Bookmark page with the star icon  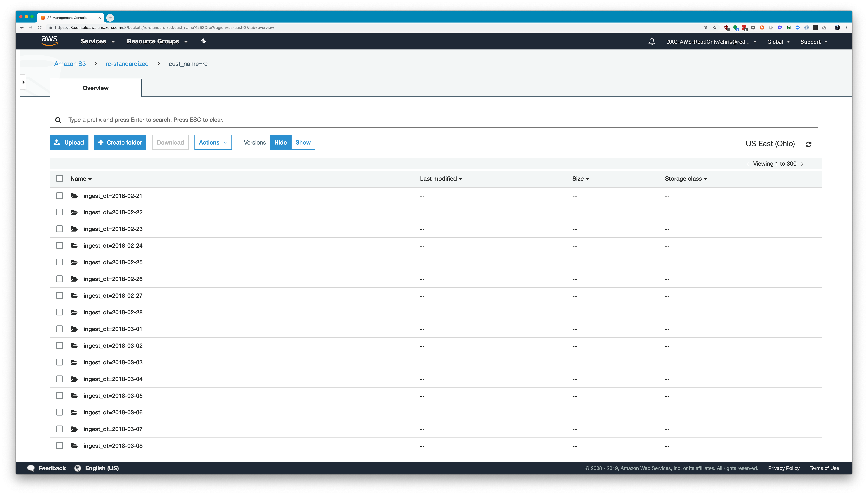[x=715, y=28]
